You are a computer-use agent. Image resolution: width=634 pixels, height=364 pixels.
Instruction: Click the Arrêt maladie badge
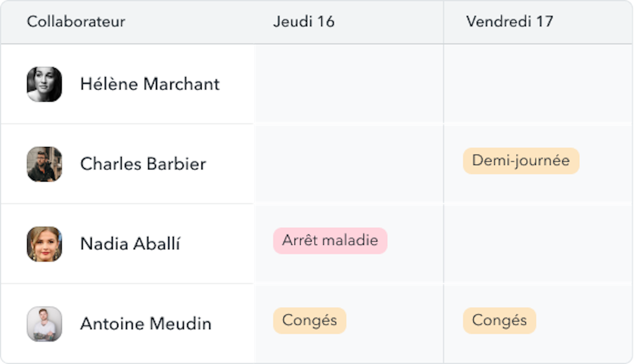tap(330, 241)
